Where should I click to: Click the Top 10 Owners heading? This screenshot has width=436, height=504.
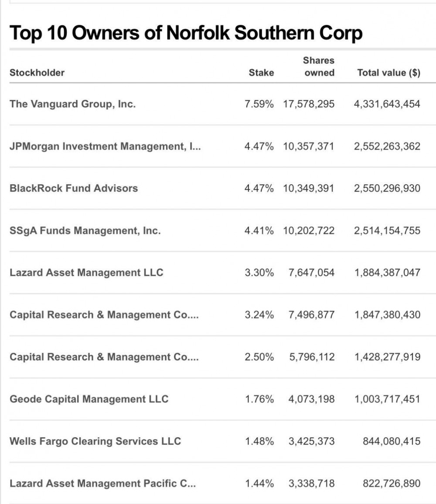tap(186, 33)
